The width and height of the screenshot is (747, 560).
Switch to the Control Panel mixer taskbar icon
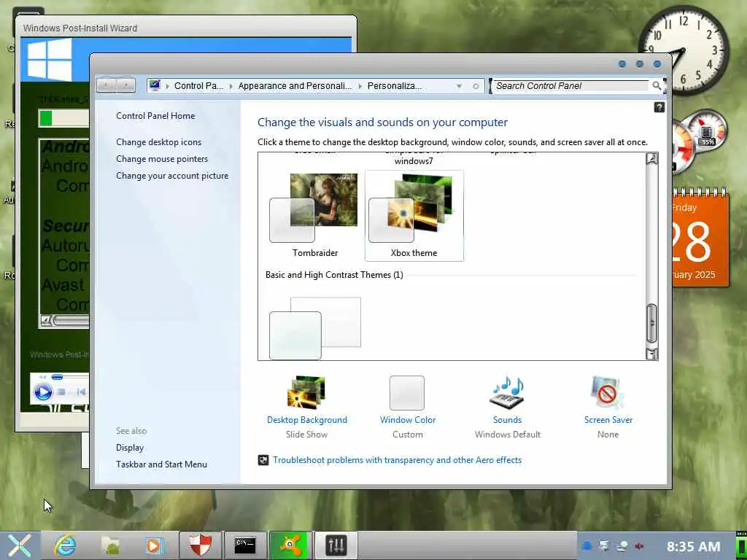point(336,545)
